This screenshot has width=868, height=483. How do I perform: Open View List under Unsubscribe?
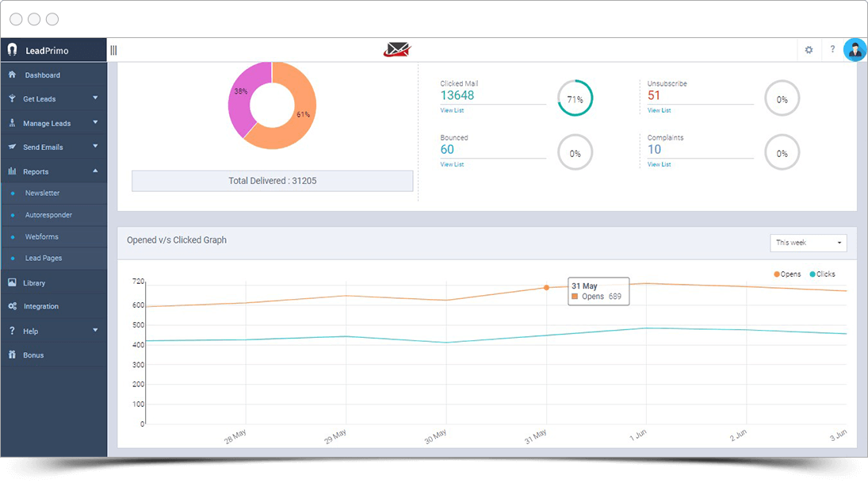click(x=659, y=110)
